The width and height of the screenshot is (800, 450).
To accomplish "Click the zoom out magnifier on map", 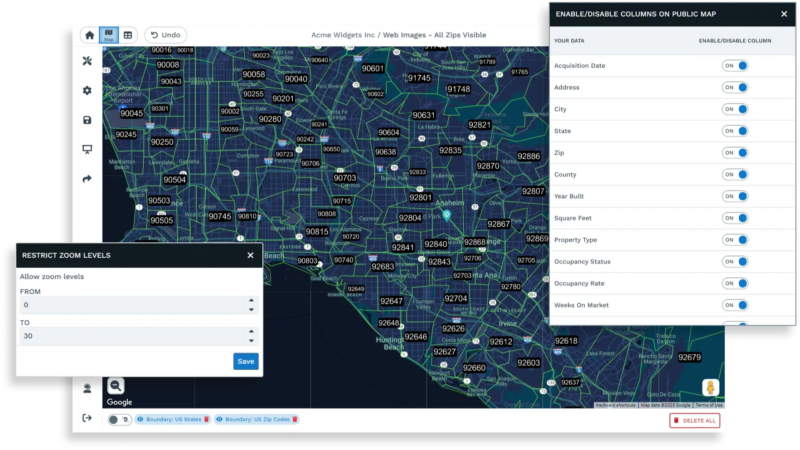I will [116, 385].
